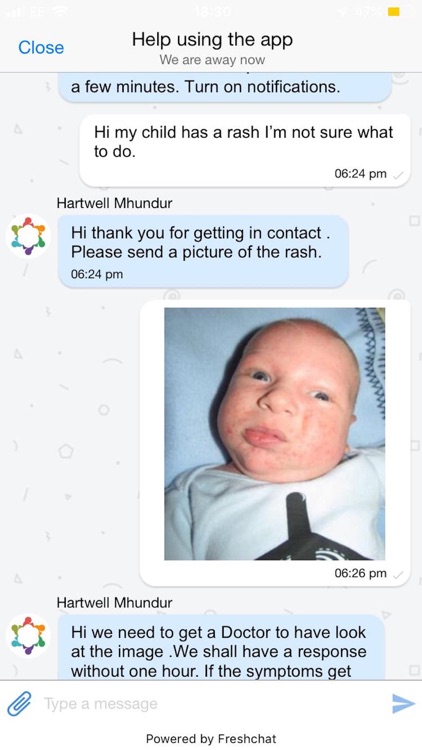
Task: Open the sent baby rash photo
Action: [275, 433]
